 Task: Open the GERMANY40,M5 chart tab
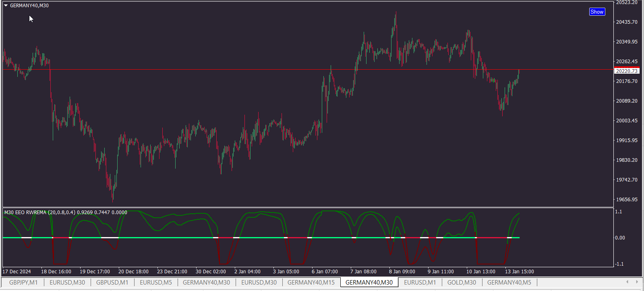(x=509, y=283)
